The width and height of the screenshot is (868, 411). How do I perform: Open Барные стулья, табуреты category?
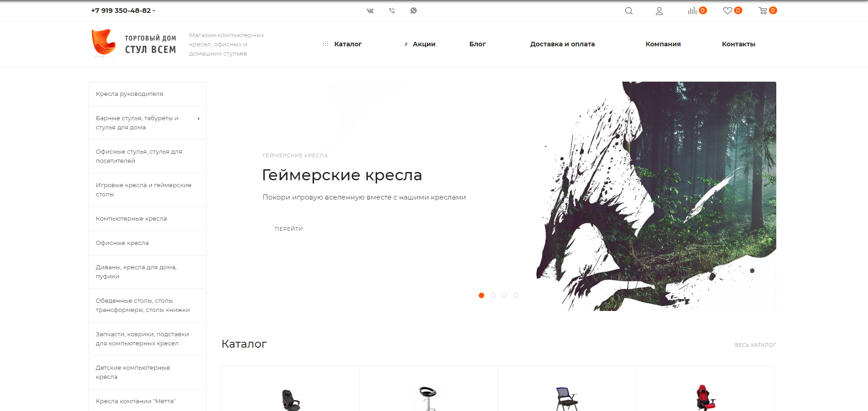pyautogui.click(x=148, y=123)
